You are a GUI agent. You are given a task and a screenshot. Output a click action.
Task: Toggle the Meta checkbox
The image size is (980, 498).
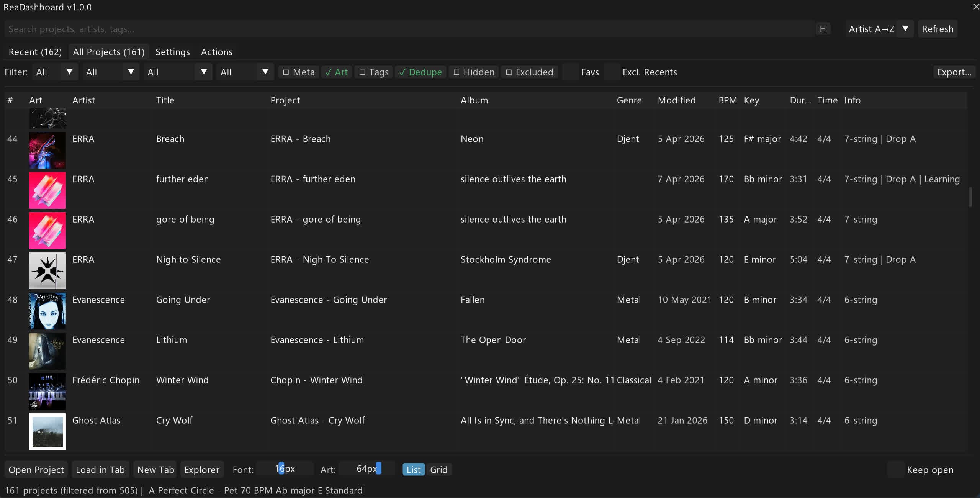tap(299, 72)
